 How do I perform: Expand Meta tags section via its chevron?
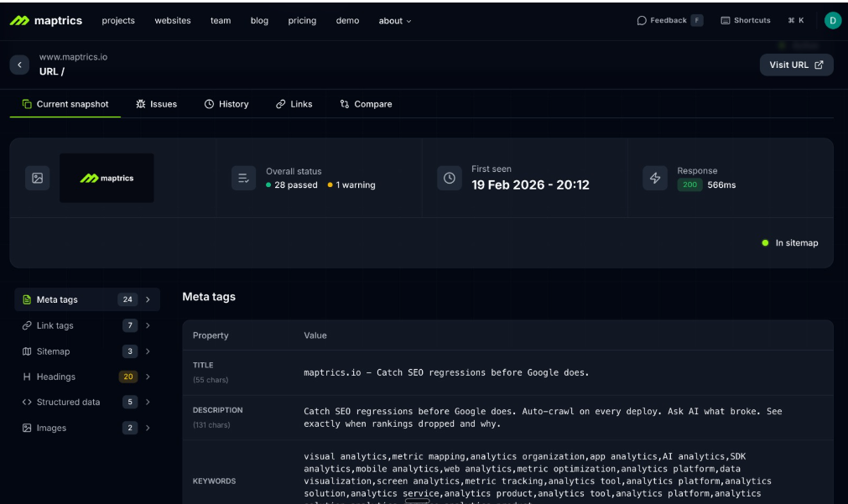(x=148, y=299)
